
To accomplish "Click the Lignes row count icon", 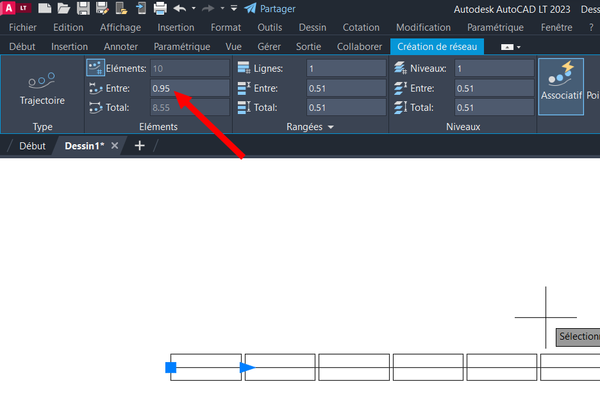I will coord(244,68).
